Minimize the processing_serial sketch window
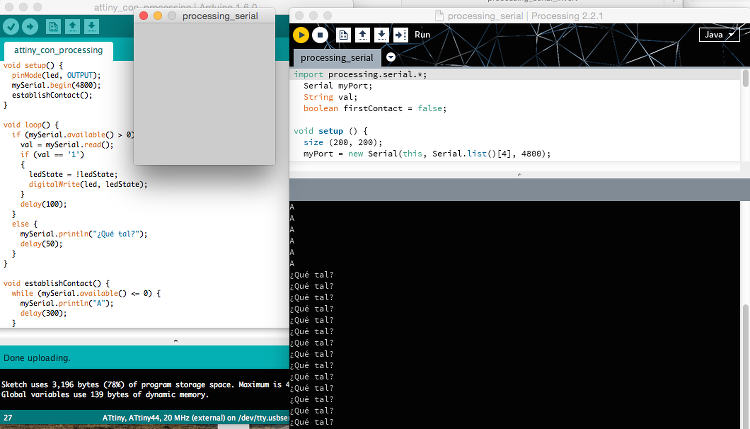This screenshot has width=750, height=429. [158, 16]
